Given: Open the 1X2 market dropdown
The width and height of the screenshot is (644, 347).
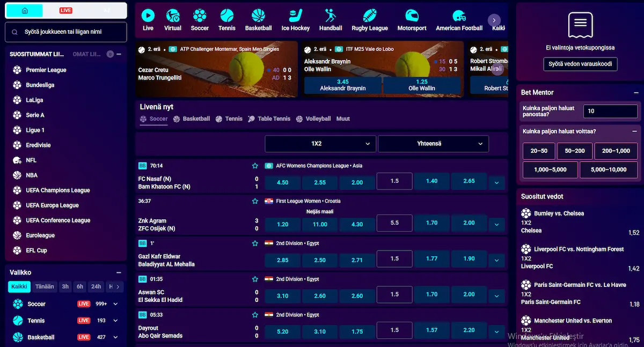Looking at the screenshot, I should (320, 144).
